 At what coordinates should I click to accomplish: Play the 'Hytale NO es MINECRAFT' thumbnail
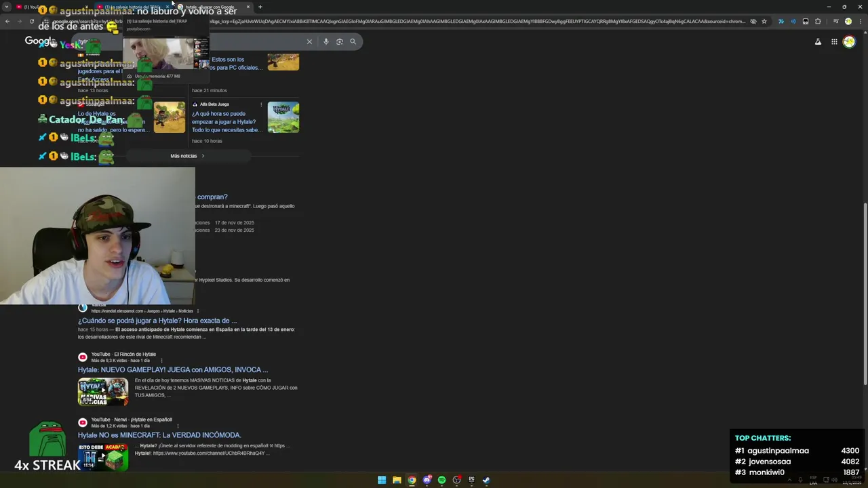pyautogui.click(x=103, y=457)
